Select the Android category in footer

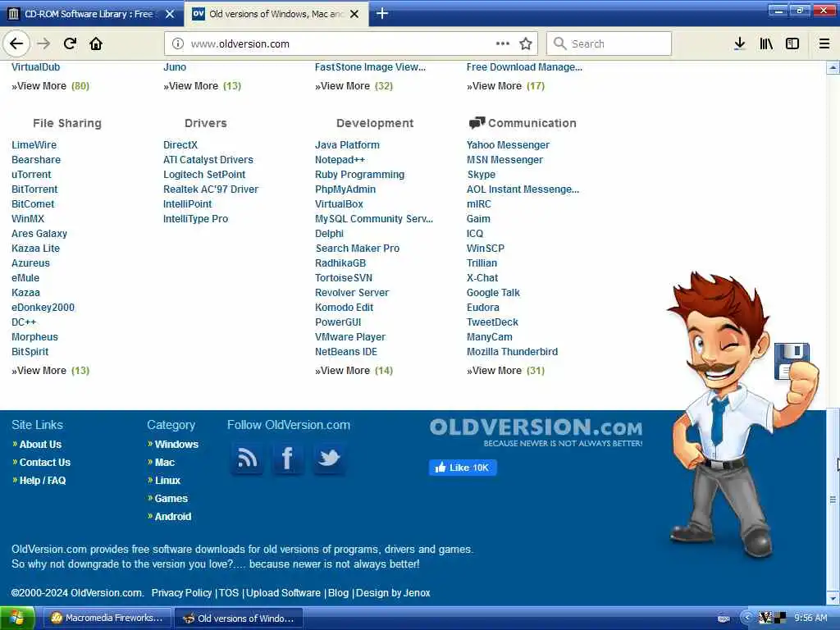click(x=172, y=517)
